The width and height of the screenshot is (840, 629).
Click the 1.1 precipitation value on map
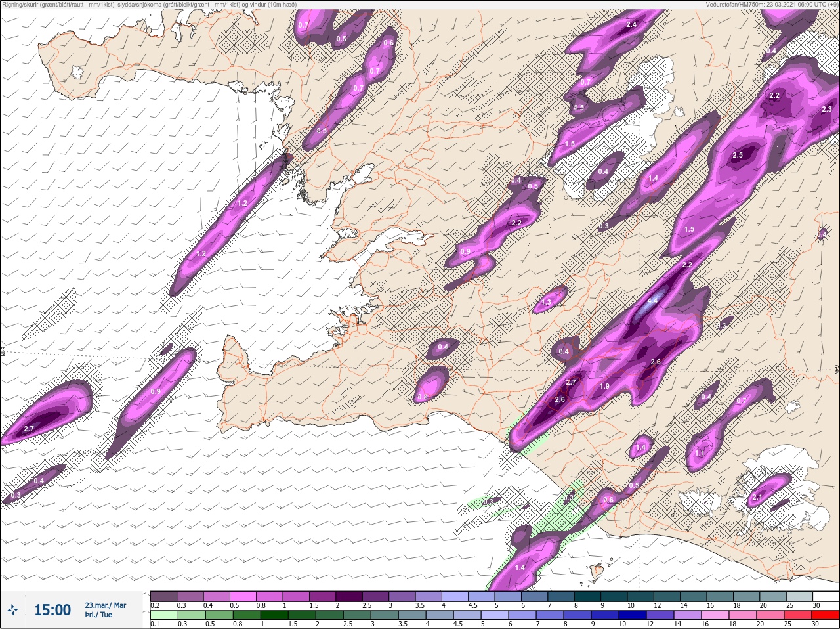click(700, 453)
